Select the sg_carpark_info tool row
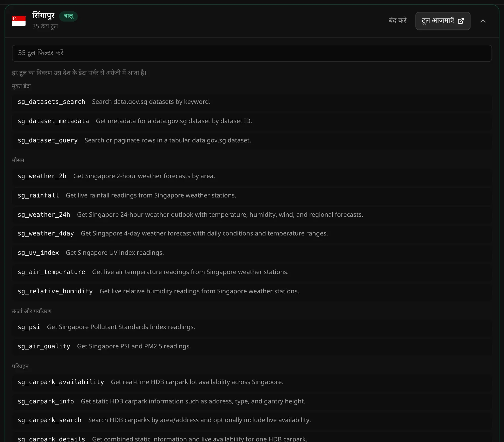 (x=252, y=401)
